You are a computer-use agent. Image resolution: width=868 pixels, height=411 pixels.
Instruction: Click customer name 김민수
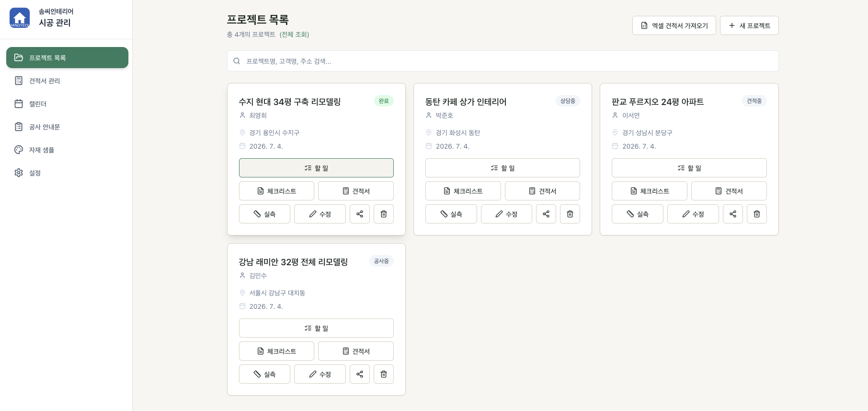[x=258, y=276]
